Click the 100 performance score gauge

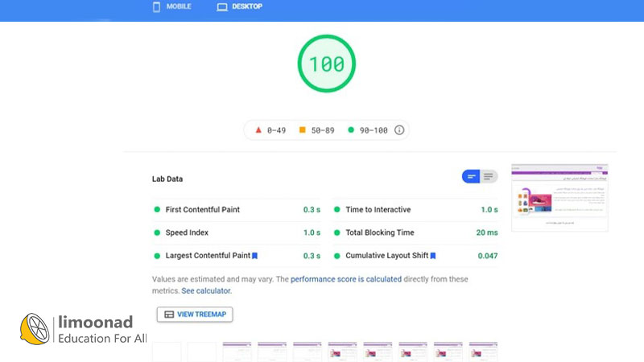(x=327, y=64)
